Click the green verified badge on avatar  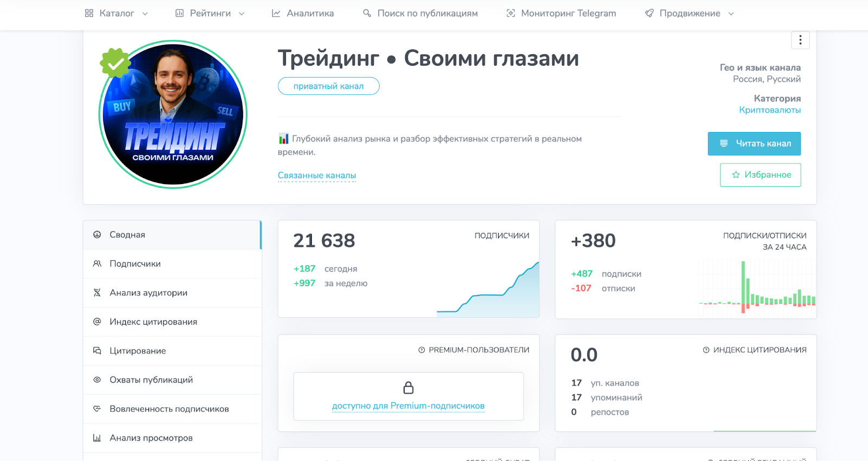[x=116, y=64]
